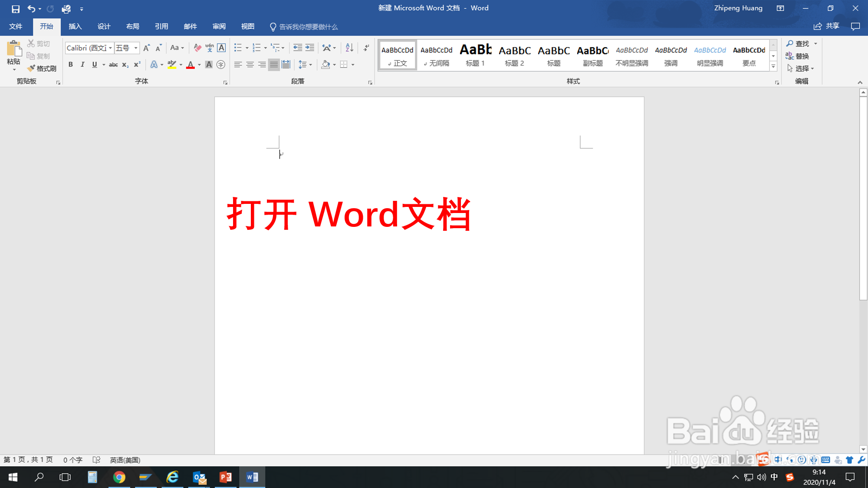This screenshot has width=868, height=488.
Task: Toggle strikethrough formatting
Action: 113,65
